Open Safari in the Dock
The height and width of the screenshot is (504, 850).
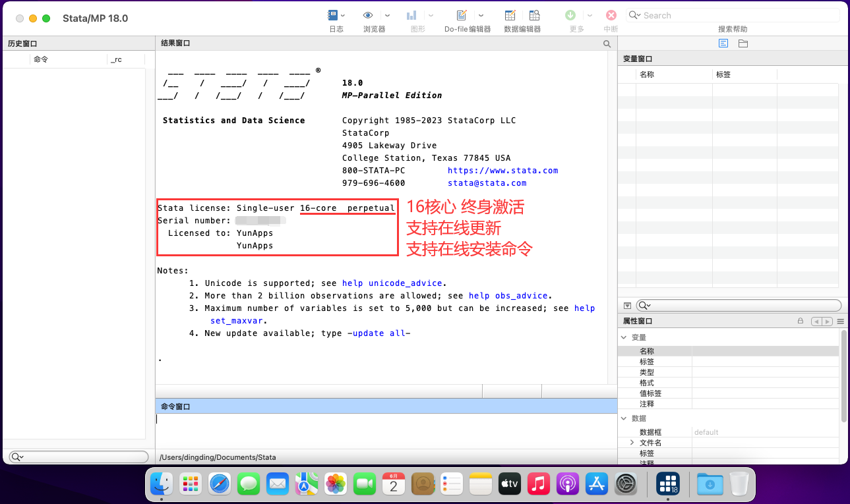pyautogui.click(x=220, y=484)
